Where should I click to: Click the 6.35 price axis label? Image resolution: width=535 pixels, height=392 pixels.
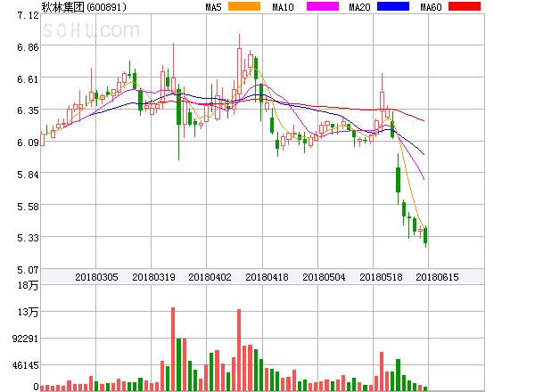28,110
